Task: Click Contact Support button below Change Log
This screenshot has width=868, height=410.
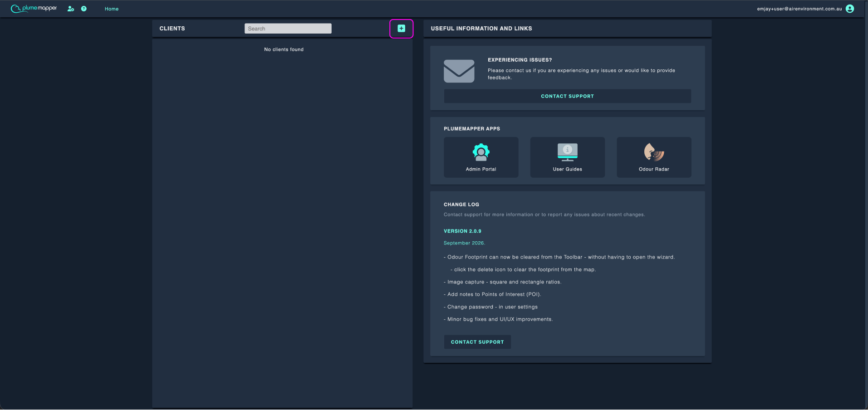Action: pos(477,342)
